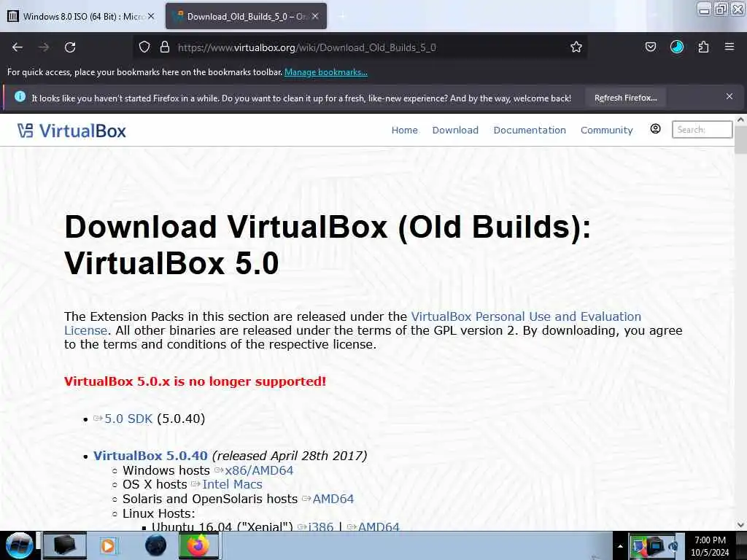
Task: Open the Documentation navigation item
Action: (x=530, y=130)
